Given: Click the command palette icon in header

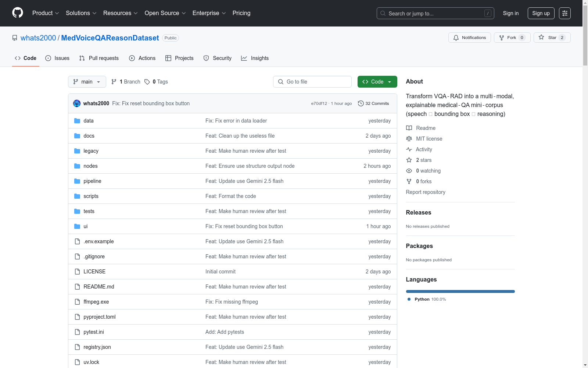Looking at the screenshot, I should pyautogui.click(x=565, y=13).
